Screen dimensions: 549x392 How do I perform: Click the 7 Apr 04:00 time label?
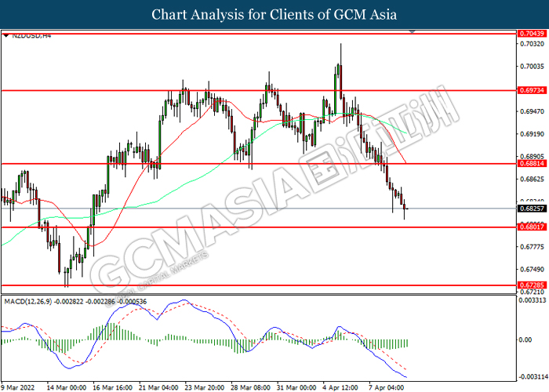pyautogui.click(x=387, y=388)
